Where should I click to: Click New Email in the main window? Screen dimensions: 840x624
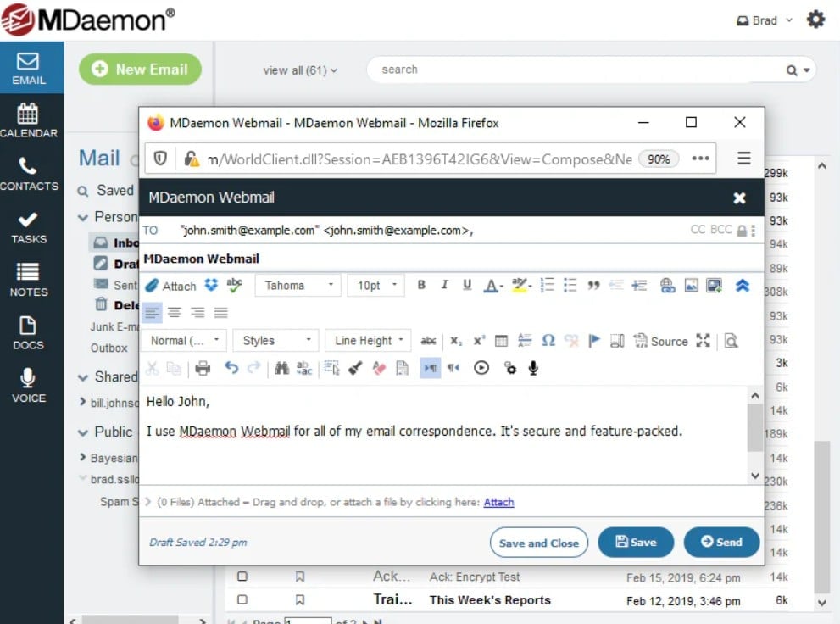click(141, 69)
